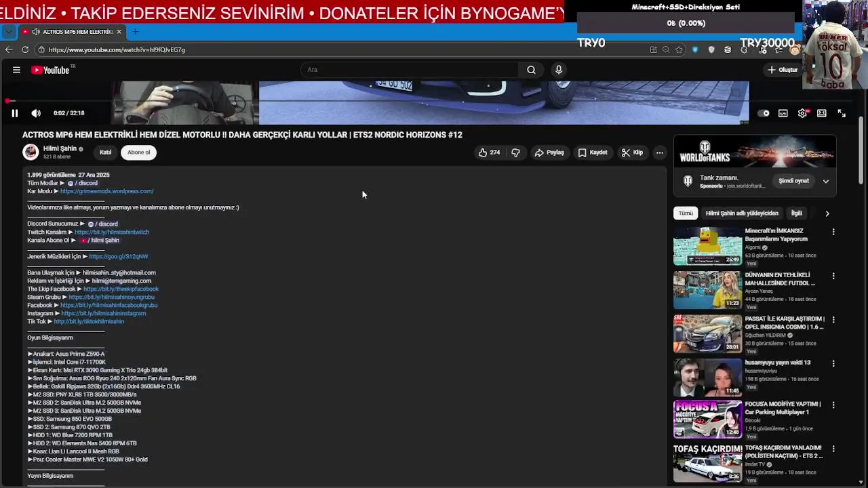
Task: Open Minecraft'ın İMKANSIZ video thumbnail
Action: pos(707,245)
